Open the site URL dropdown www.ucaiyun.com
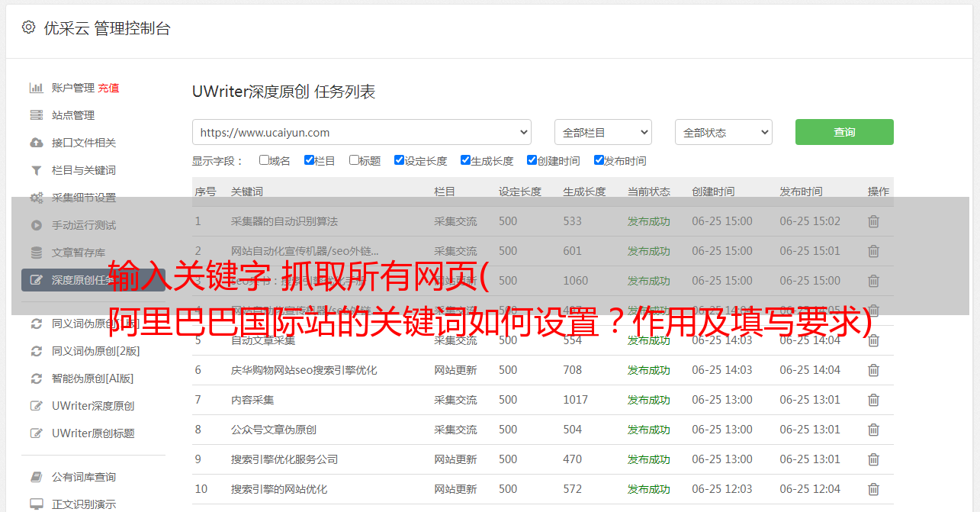 tap(361, 132)
